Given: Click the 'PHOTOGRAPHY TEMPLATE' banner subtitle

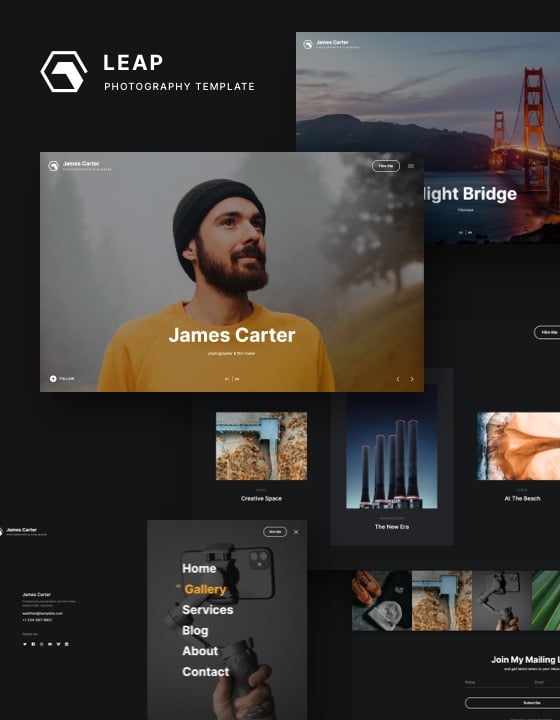Looking at the screenshot, I should (x=179, y=86).
